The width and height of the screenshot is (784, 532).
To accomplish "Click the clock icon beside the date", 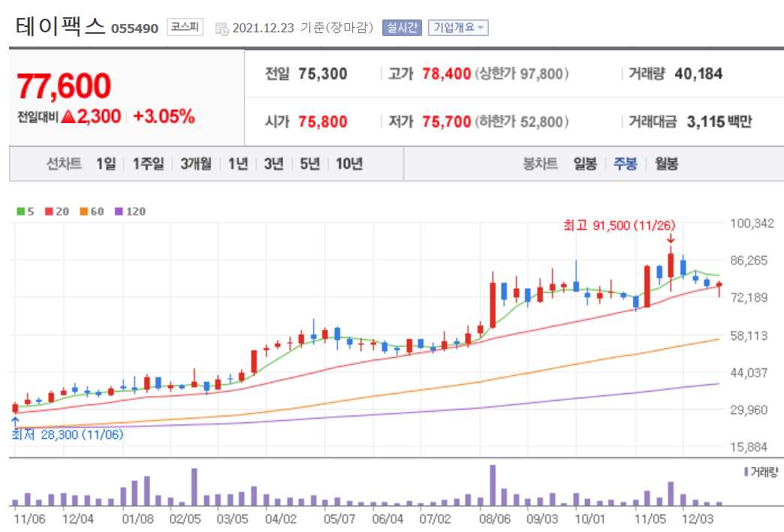I will [x=219, y=28].
